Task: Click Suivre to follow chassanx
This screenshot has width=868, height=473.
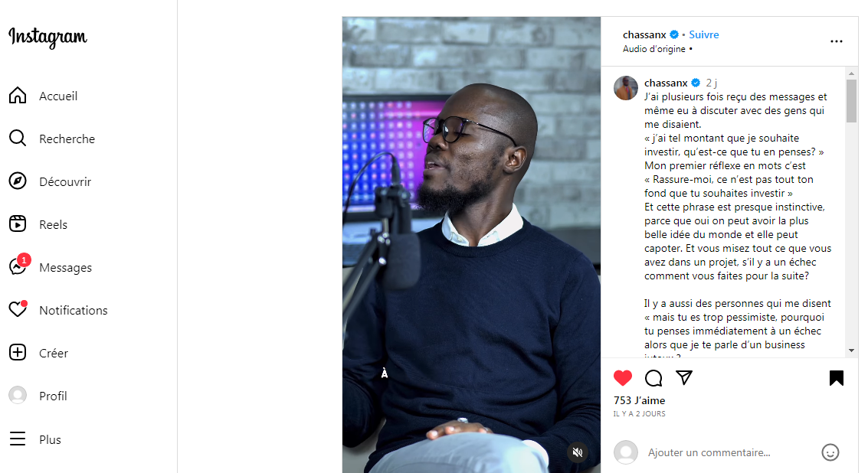Action: tap(703, 35)
